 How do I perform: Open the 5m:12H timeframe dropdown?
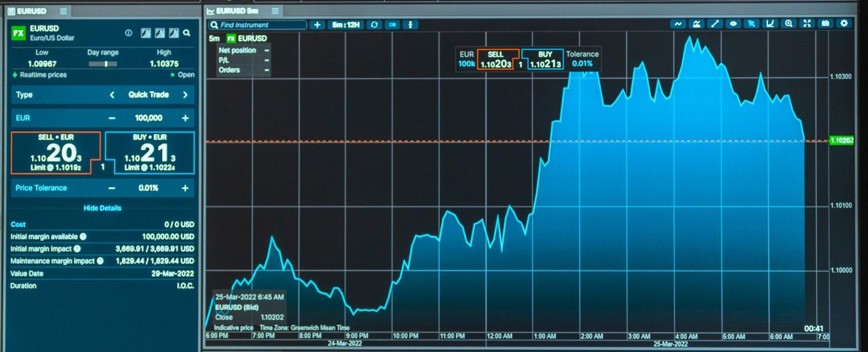point(346,25)
